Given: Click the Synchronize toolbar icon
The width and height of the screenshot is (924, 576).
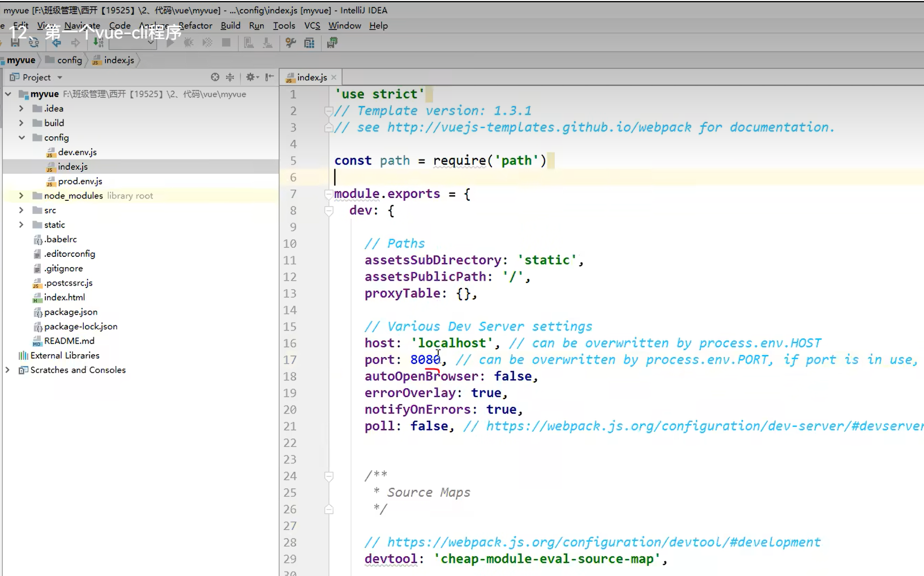Looking at the screenshot, I should pyautogui.click(x=34, y=42).
